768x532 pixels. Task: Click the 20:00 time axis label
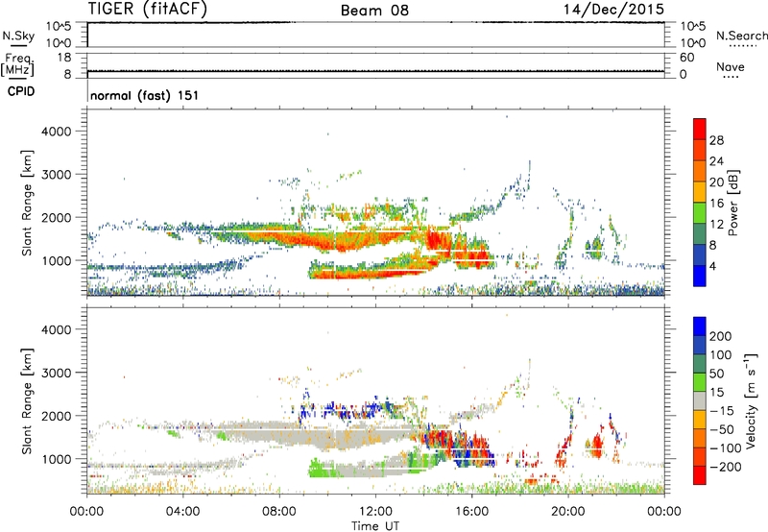tap(567, 512)
